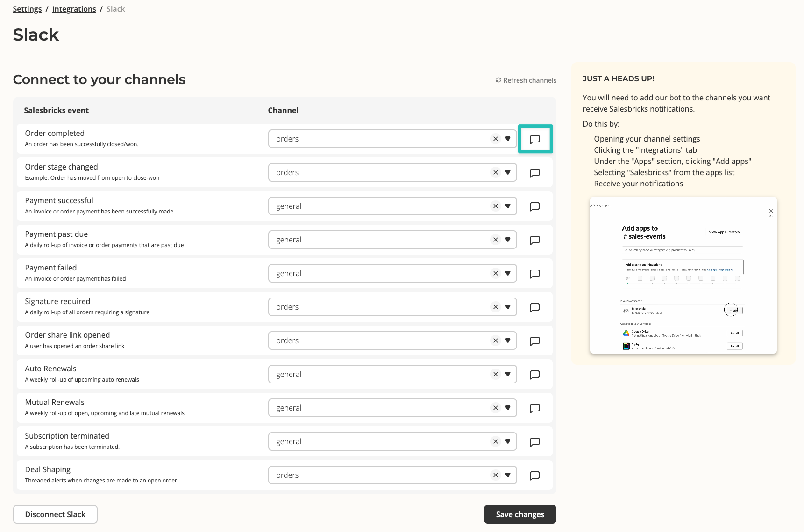Viewport: 804px width, 532px height.
Task: Click message icon in Mutual Renewals row
Action: coord(535,408)
